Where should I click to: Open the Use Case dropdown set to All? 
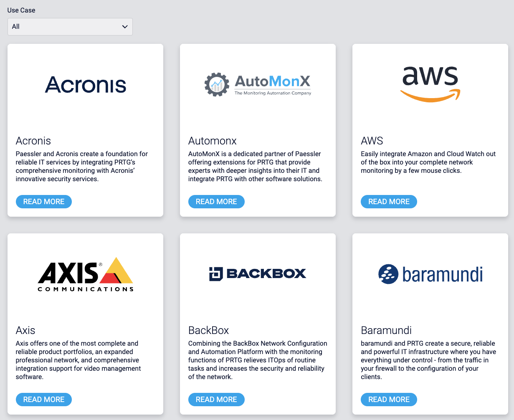click(70, 27)
